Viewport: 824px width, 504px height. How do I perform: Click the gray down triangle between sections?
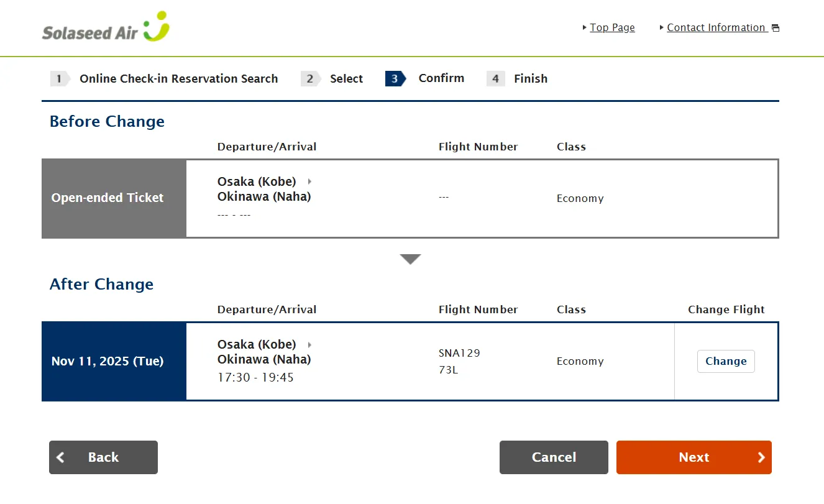(x=411, y=259)
